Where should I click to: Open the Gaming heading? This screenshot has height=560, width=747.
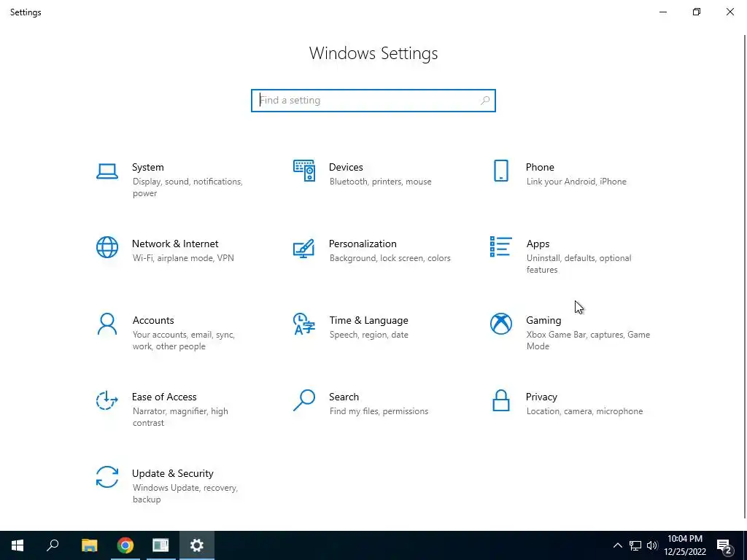point(543,320)
